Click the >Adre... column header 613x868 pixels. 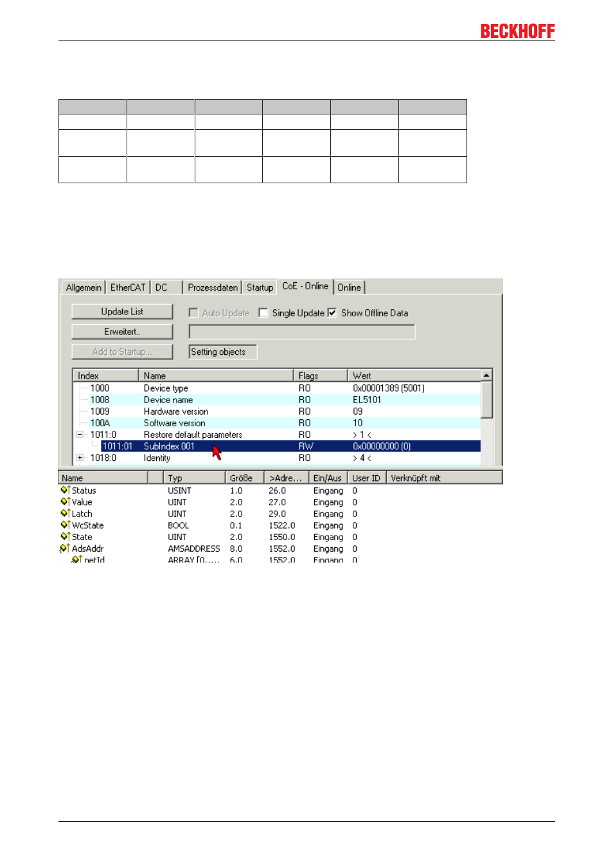tap(287, 478)
